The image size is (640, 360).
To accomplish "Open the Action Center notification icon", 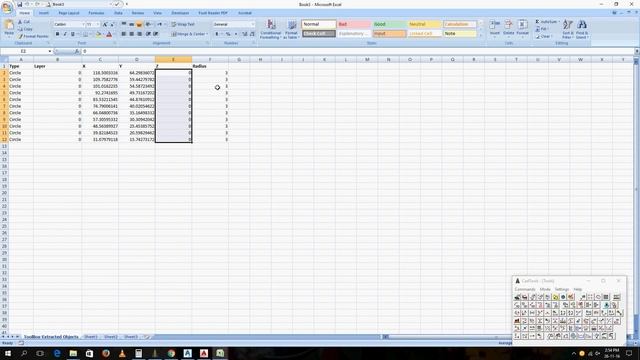I will pyautogui.click(x=629, y=353).
